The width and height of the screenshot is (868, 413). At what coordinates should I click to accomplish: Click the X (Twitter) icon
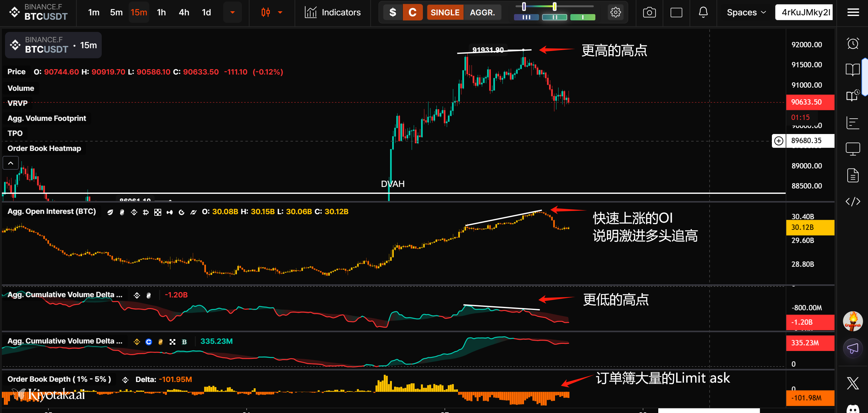click(852, 383)
